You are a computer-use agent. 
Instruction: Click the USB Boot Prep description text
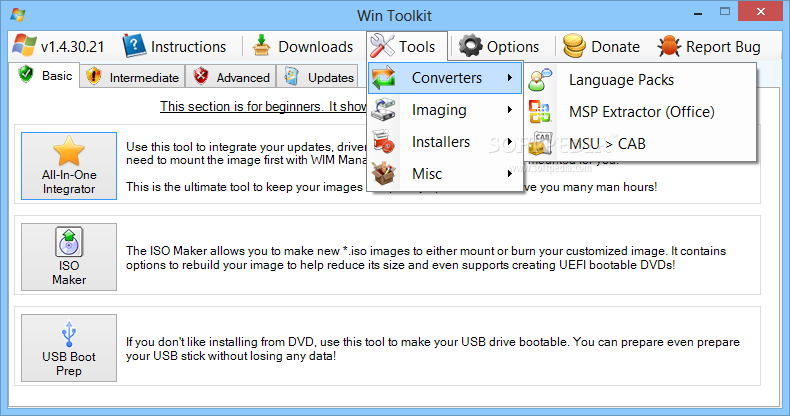[x=432, y=349]
